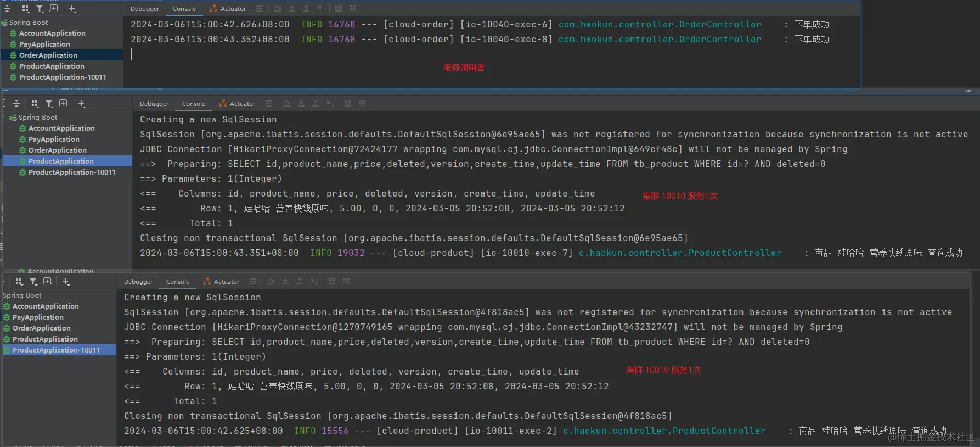Click Step Into icon in top panel toolbar
Screen dimensions: 980x447
pyautogui.click(x=292, y=9)
